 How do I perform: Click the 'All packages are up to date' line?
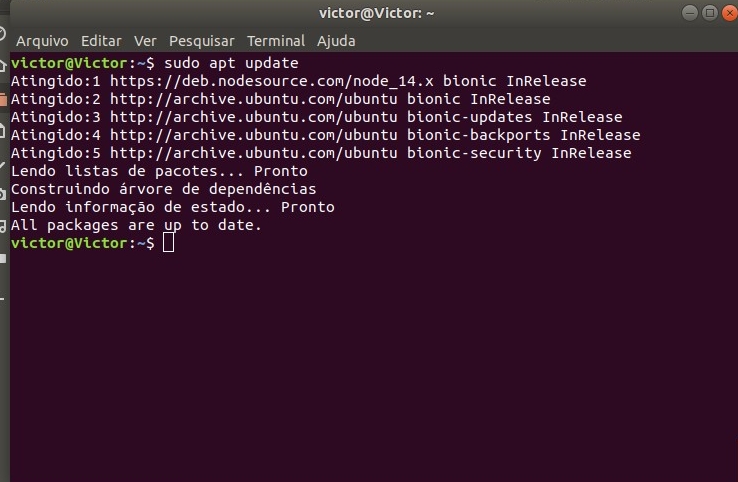click(136, 225)
